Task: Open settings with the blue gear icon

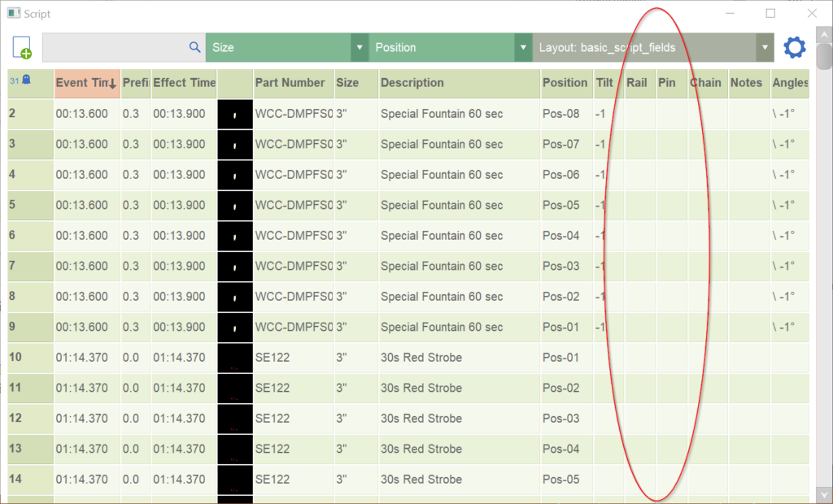Action: [x=794, y=48]
